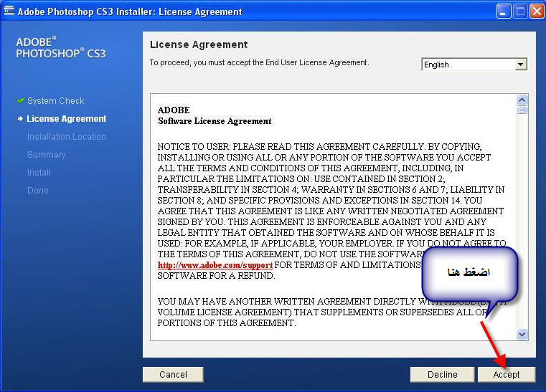Click the Accept button
Image resolution: width=546 pixels, height=392 pixels.
coord(507,375)
